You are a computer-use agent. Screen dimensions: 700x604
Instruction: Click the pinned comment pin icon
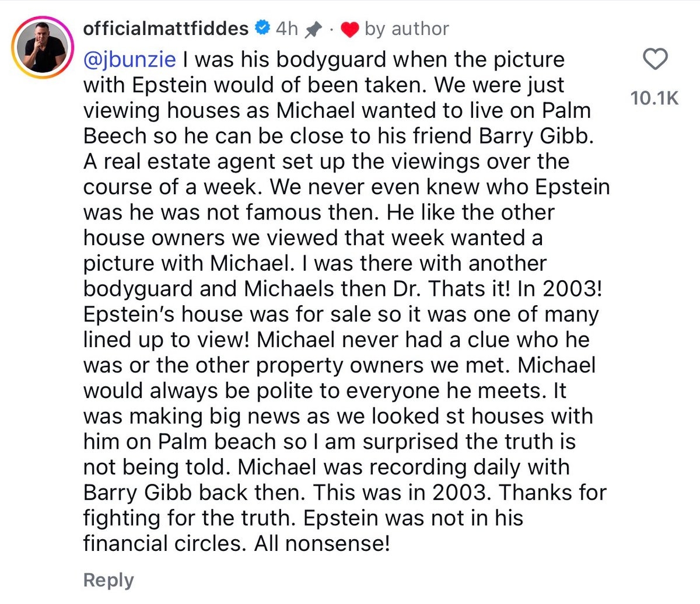pos(313,29)
